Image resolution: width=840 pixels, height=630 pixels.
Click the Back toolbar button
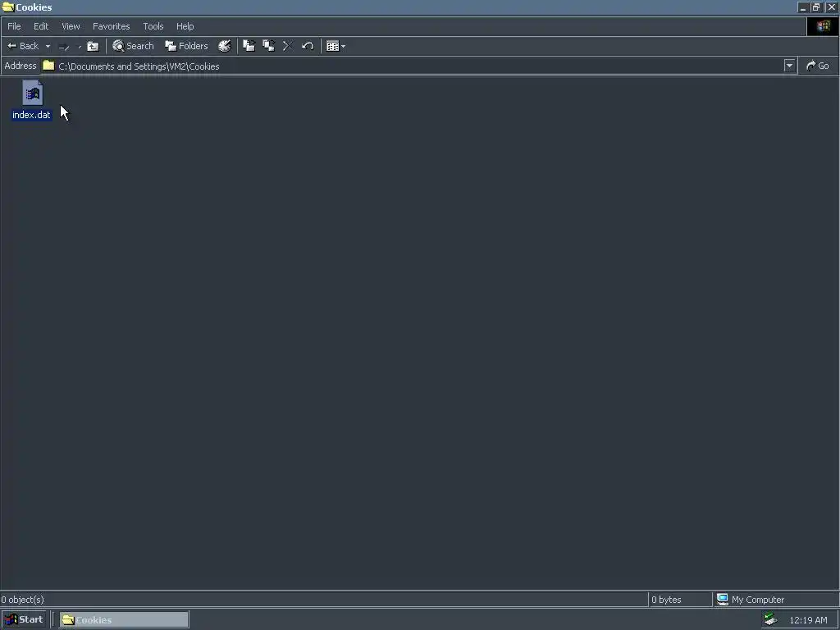(x=22, y=46)
